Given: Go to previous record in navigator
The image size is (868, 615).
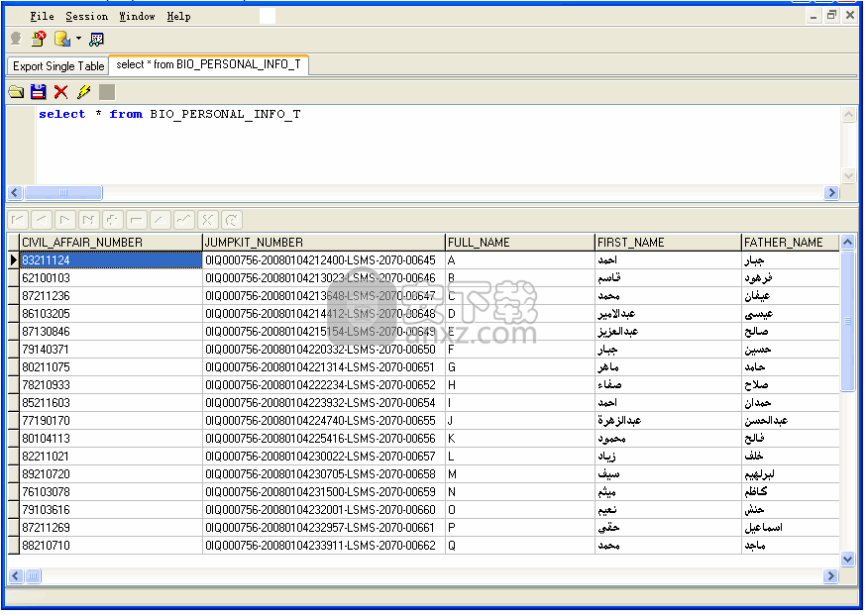Looking at the screenshot, I should coord(42,220).
